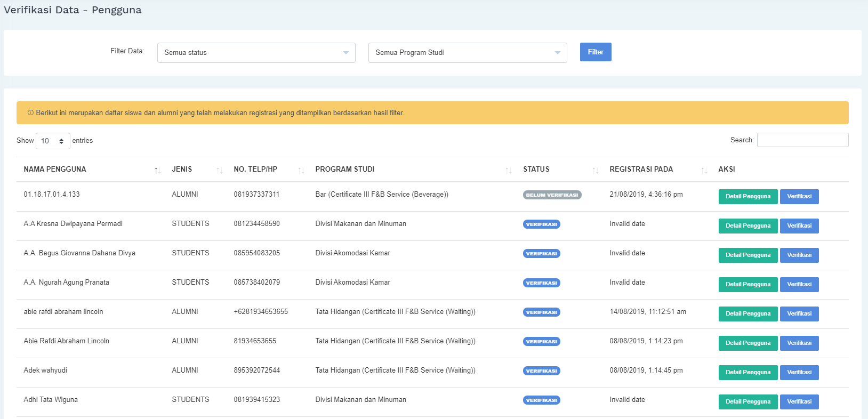Show Detail Pengguna for Adhi Tata Wiguna

pyautogui.click(x=748, y=402)
